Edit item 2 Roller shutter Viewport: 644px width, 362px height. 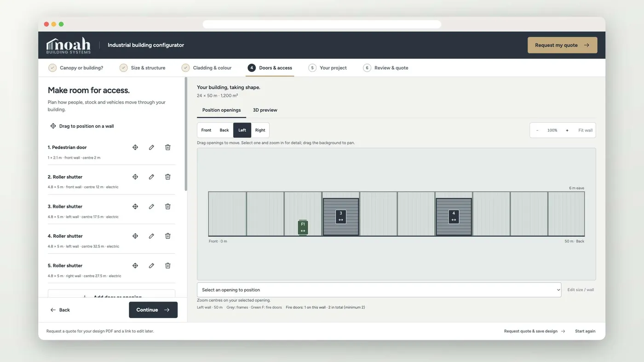tap(151, 177)
